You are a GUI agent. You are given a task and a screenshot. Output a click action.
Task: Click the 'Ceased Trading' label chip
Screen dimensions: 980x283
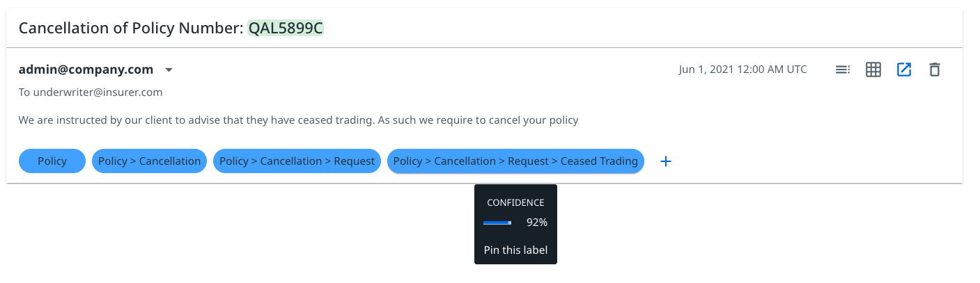pos(515,161)
